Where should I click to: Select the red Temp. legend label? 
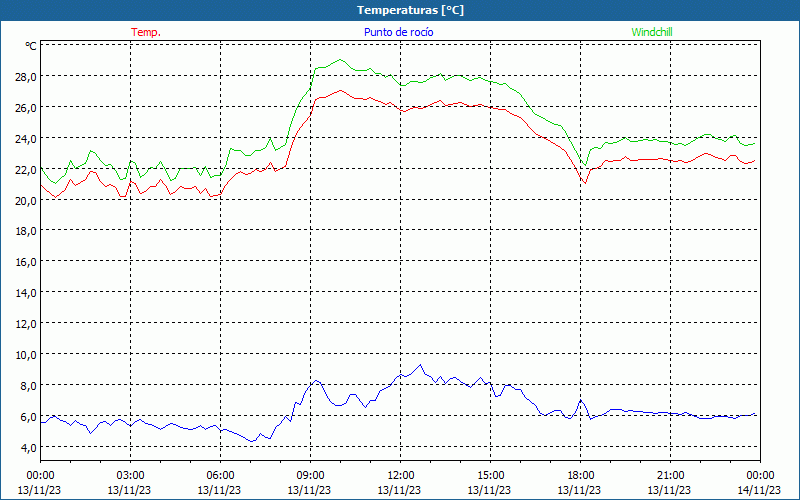point(146,32)
